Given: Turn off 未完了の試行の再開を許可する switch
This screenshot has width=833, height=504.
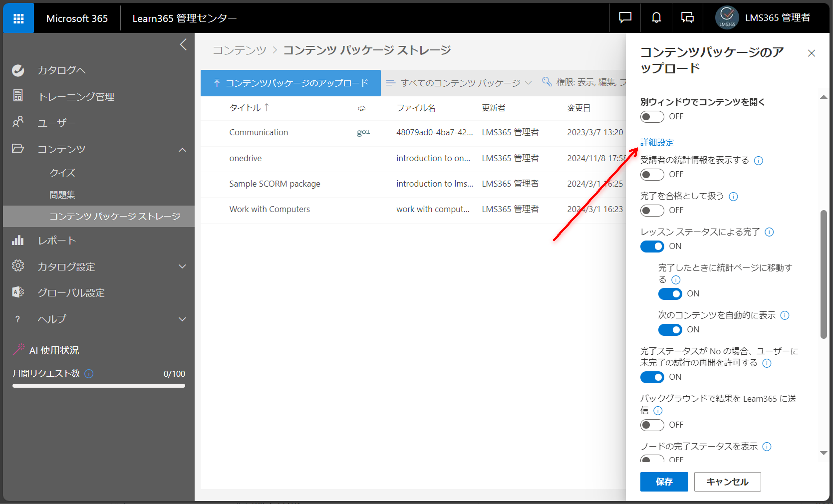Looking at the screenshot, I should (x=652, y=377).
